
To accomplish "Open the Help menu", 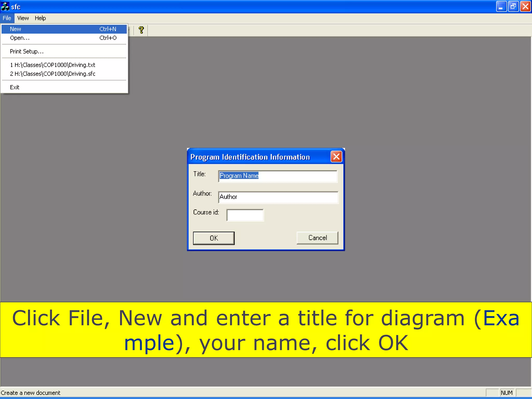I will coord(40,18).
